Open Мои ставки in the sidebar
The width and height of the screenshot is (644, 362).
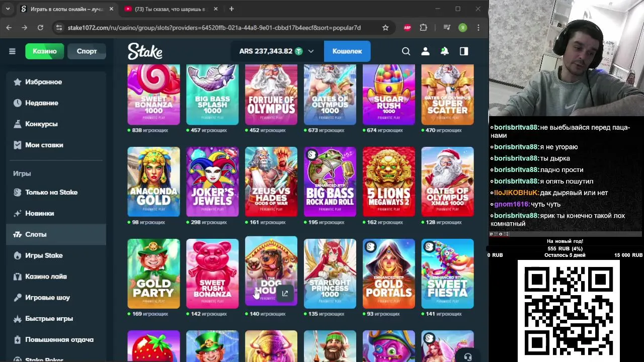point(56,145)
